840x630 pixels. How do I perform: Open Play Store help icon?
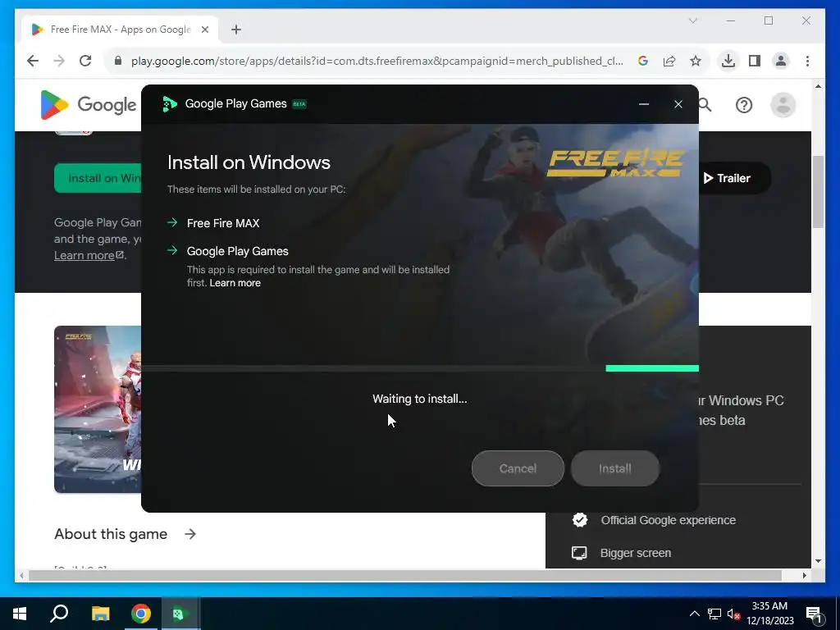pos(743,105)
